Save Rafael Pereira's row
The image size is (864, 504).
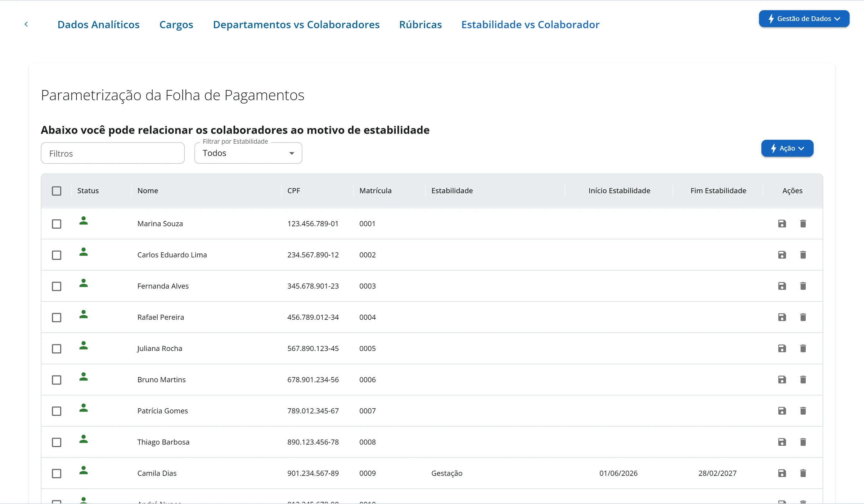click(x=782, y=317)
